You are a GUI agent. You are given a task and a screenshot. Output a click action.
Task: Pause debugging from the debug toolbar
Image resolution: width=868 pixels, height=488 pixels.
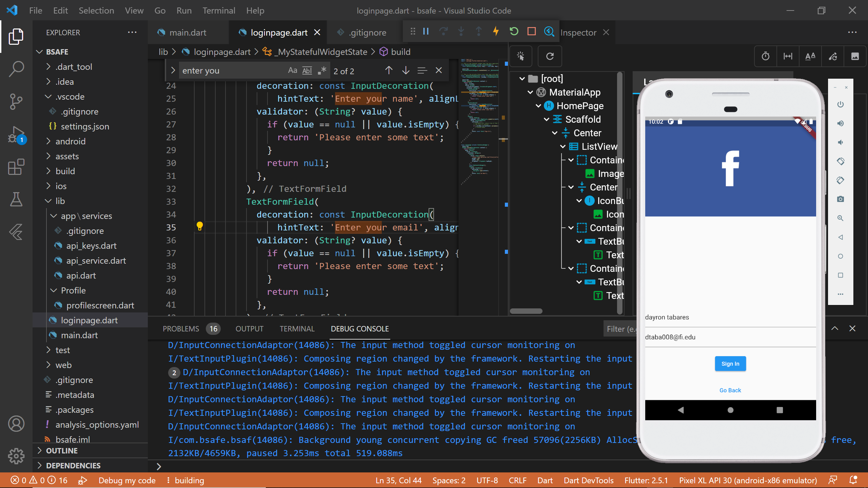pos(426,32)
